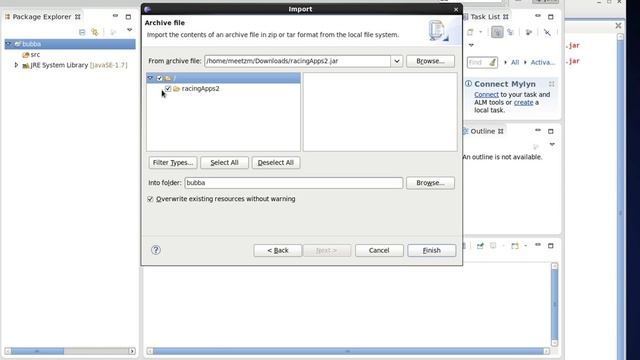Screen dimensions: 640x360
Task: Switch Task List to Scheduled presentation
Action: tap(510, 32)
